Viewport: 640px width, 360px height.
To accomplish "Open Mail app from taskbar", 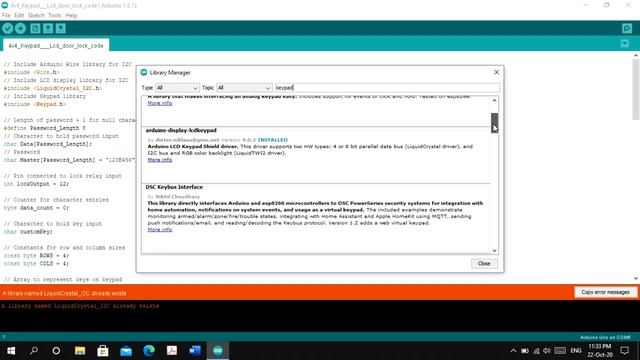I will click(x=126, y=351).
